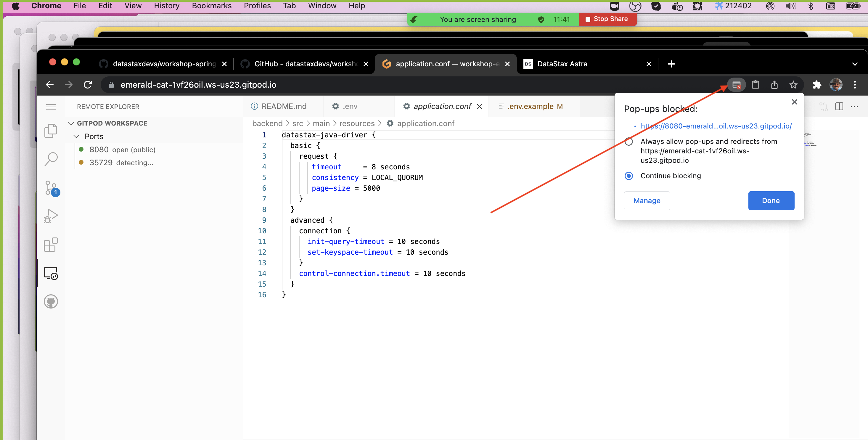Open the GitHub icon in activity bar
Screen dimensions: 868x440
(x=51, y=301)
